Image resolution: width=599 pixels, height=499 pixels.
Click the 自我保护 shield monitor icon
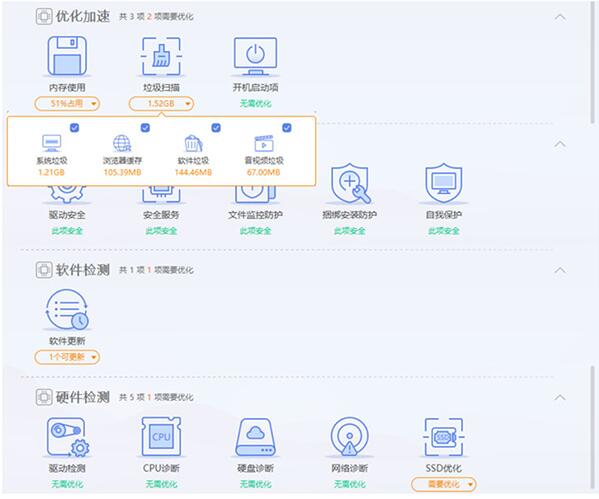(444, 183)
